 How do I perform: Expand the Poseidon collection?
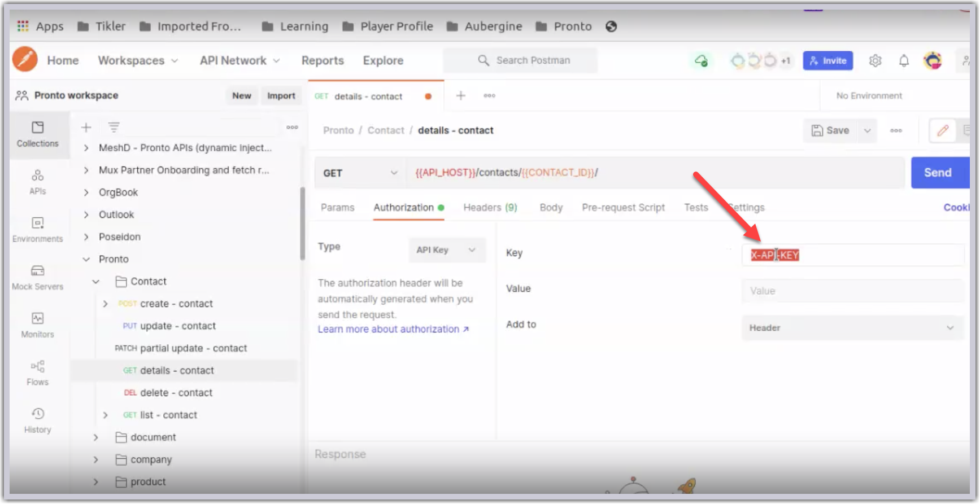86,237
